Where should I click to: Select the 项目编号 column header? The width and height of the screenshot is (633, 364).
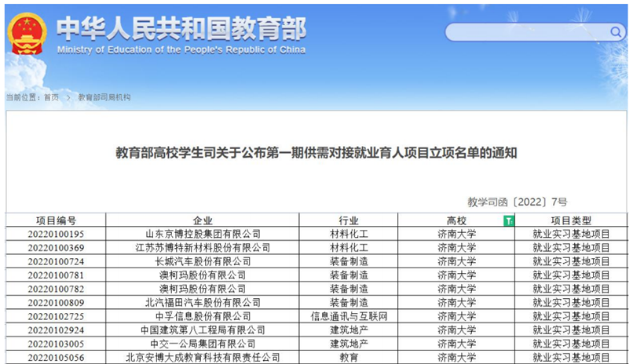(56, 221)
